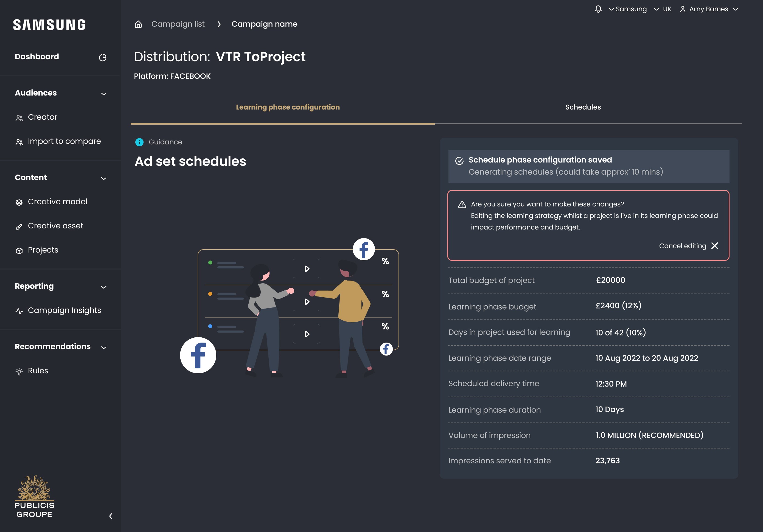Switch to the Schedules tab
Viewport: 763px width, 532px height.
(x=583, y=107)
